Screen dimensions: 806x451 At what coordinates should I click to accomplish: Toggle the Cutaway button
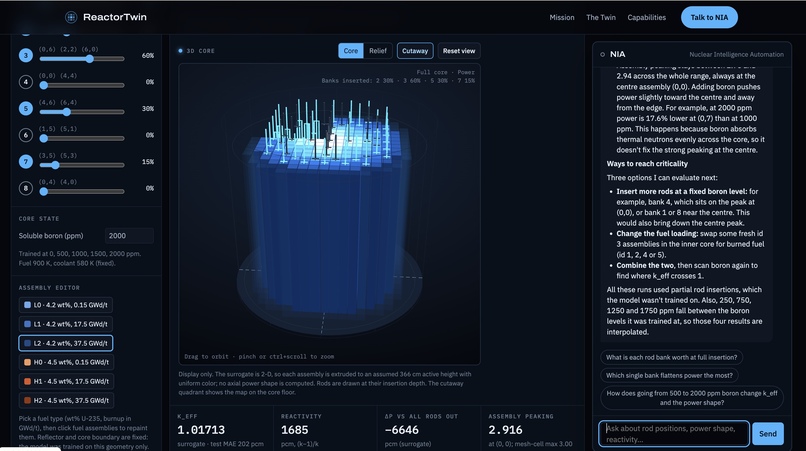(415, 51)
